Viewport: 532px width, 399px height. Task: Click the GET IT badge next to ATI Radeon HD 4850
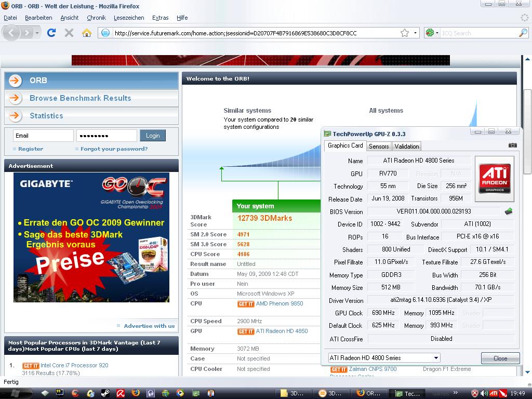pyautogui.click(x=246, y=331)
